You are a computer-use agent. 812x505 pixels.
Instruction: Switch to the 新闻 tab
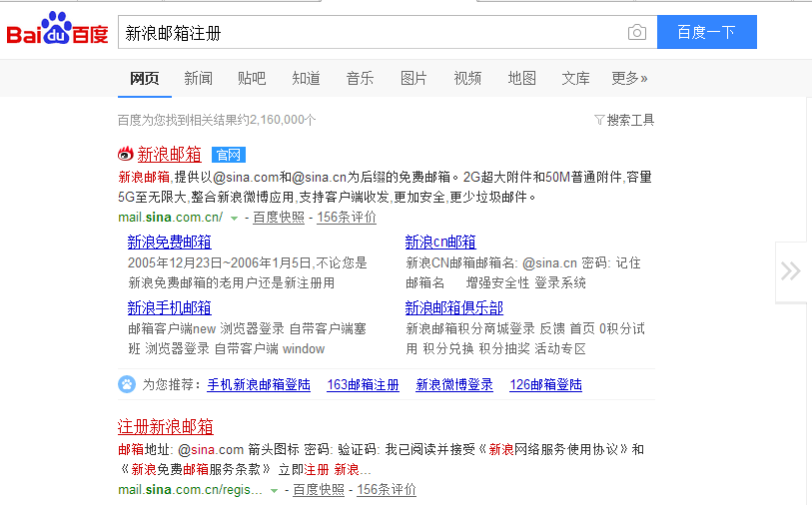pos(199,78)
